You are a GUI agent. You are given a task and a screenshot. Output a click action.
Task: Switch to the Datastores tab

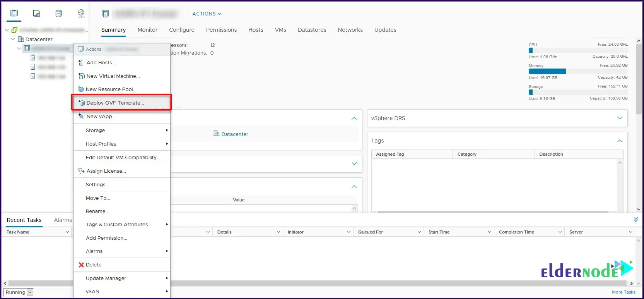(x=312, y=30)
